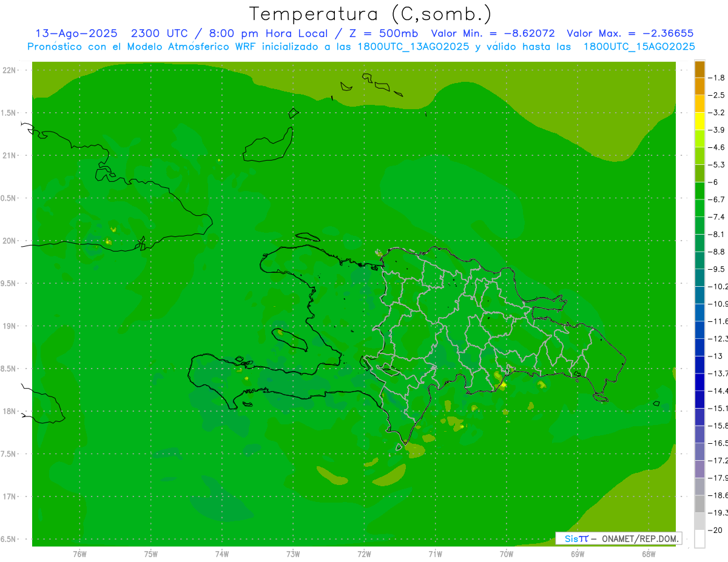Image resolution: width=728 pixels, height=562 pixels.
Task: Click the '-5.3' color scale label
Action: click(716, 164)
